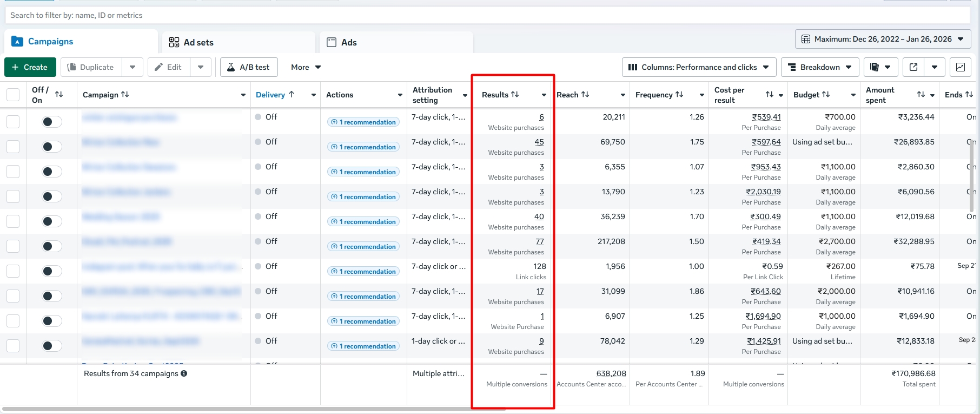
Task: Open the Columns: Performance and clicks dropdown
Action: coord(699,67)
